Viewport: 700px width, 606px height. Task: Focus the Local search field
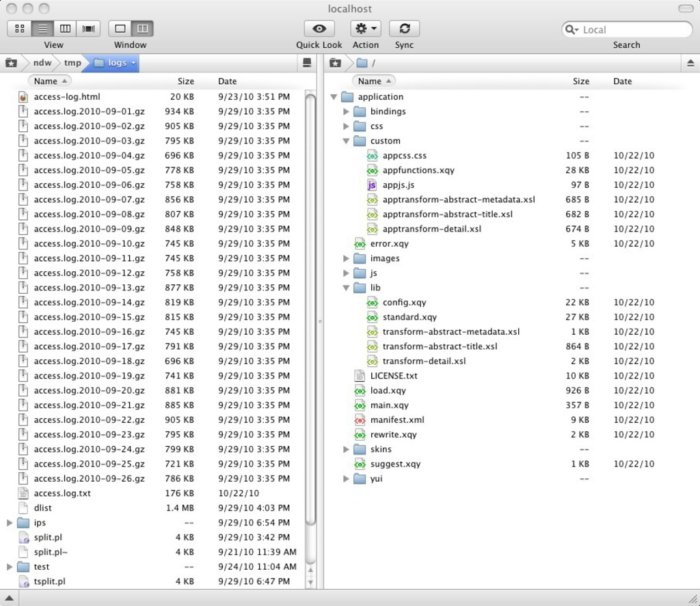coord(627,29)
